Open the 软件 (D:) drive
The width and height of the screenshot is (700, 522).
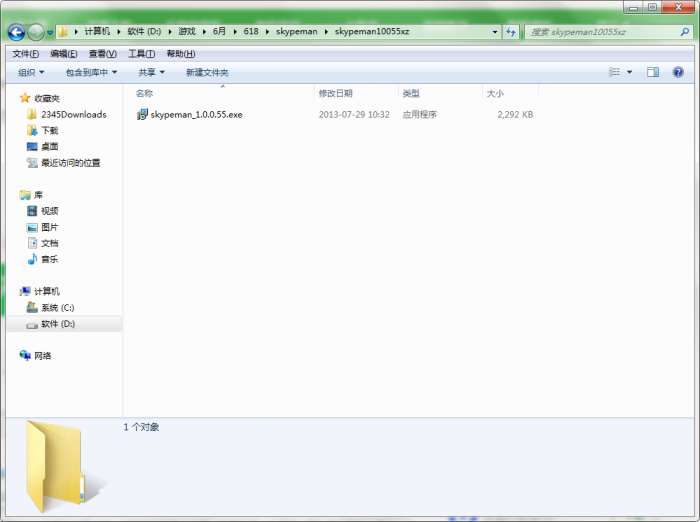tap(58, 324)
